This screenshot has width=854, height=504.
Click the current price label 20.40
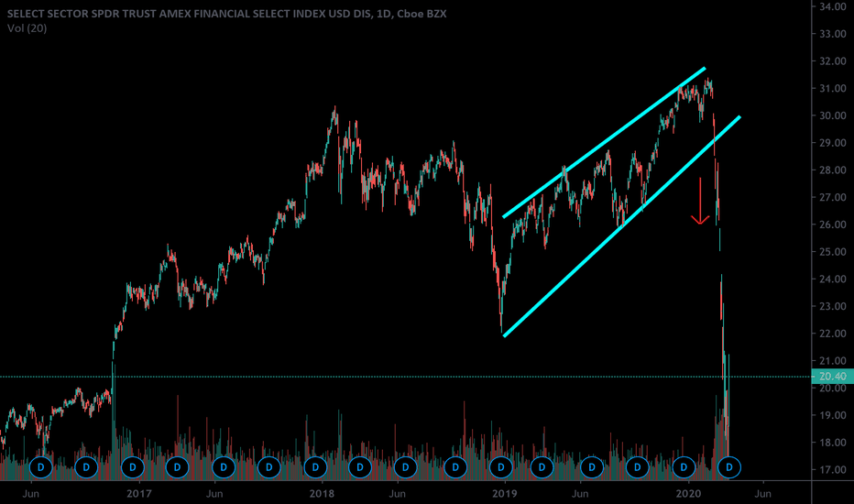(833, 377)
